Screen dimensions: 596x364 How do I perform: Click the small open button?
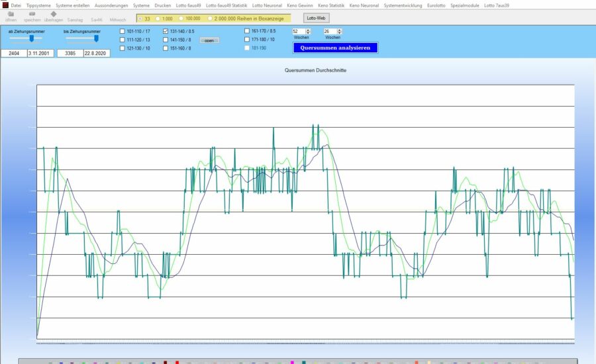coord(209,40)
